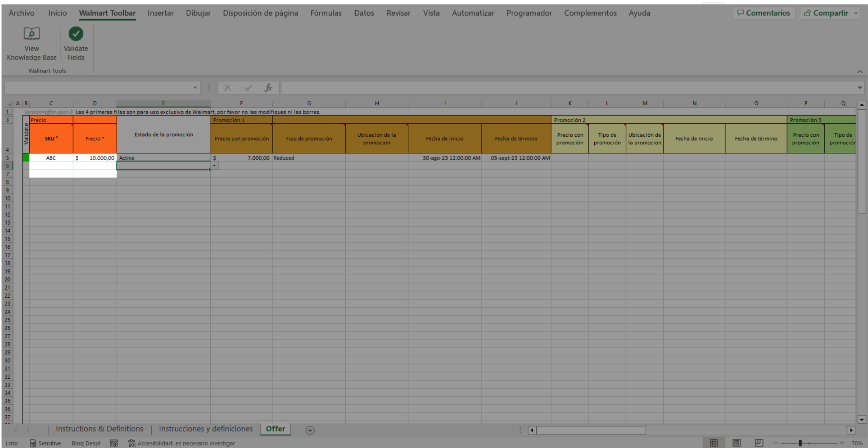Viewport: 868px width, 448px height.
Task: Select the price cell 10.000,00
Action: (95, 158)
